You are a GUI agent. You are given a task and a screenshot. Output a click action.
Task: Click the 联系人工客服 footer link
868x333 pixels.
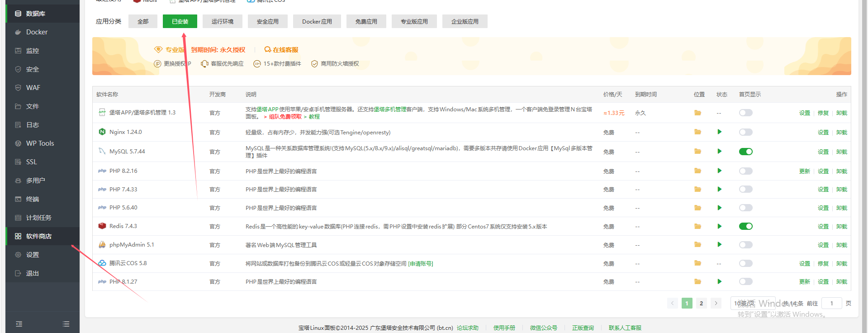(625, 328)
